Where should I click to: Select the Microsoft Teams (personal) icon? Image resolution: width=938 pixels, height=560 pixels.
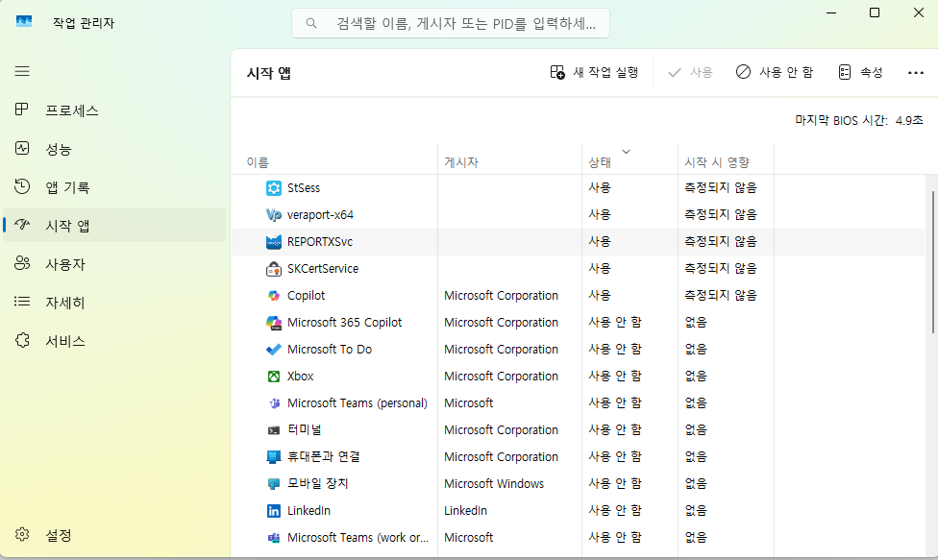coord(274,403)
